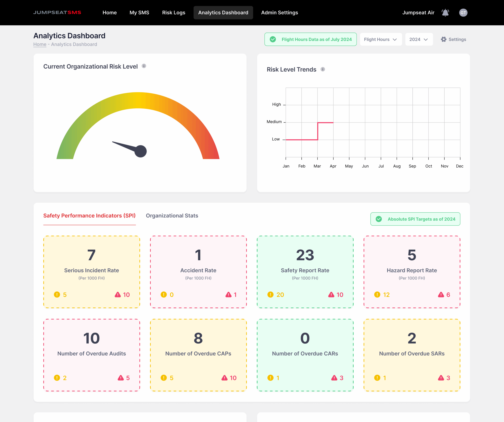Switch to the Organizational Stats tab
Screen dimensions: 504x422
[x=172, y=216]
